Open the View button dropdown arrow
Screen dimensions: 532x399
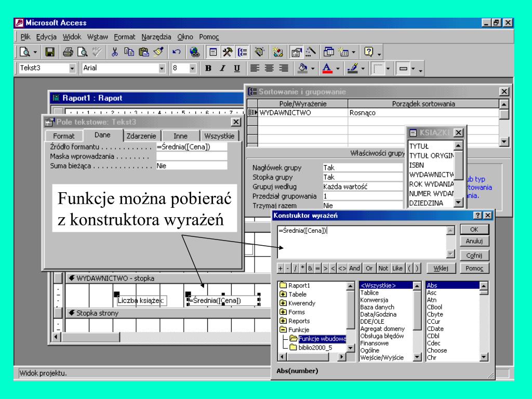coord(35,52)
